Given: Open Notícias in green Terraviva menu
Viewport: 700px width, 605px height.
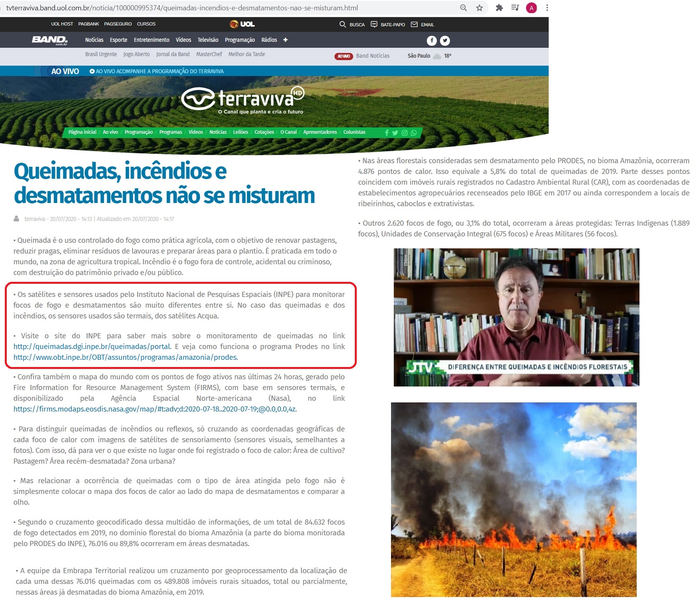Looking at the screenshot, I should 218,132.
